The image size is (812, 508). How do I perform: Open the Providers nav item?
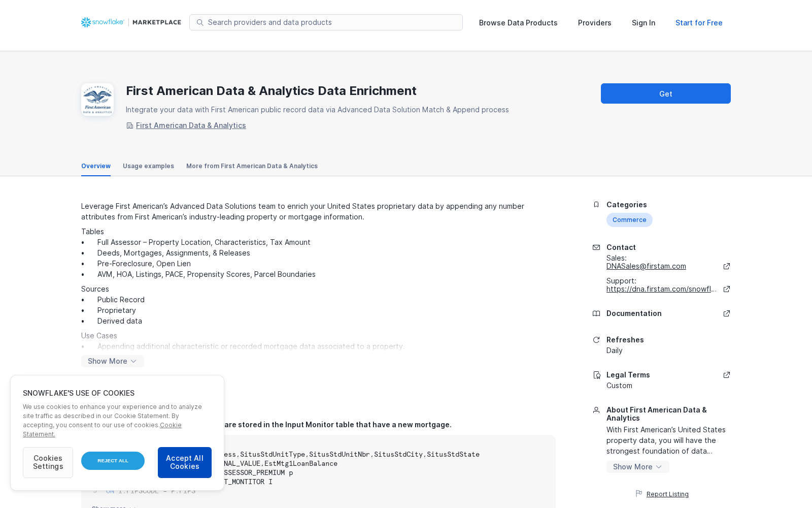(x=595, y=23)
